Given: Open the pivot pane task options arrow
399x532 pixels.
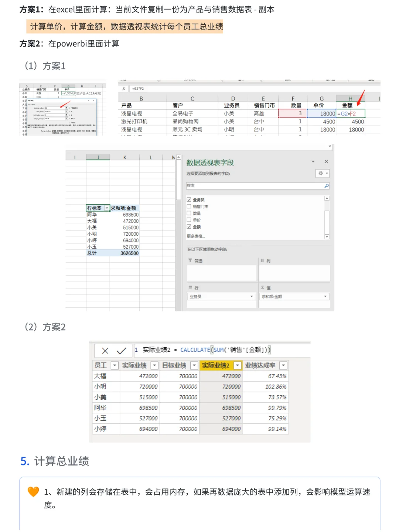Looking at the screenshot, I should pos(313,162).
